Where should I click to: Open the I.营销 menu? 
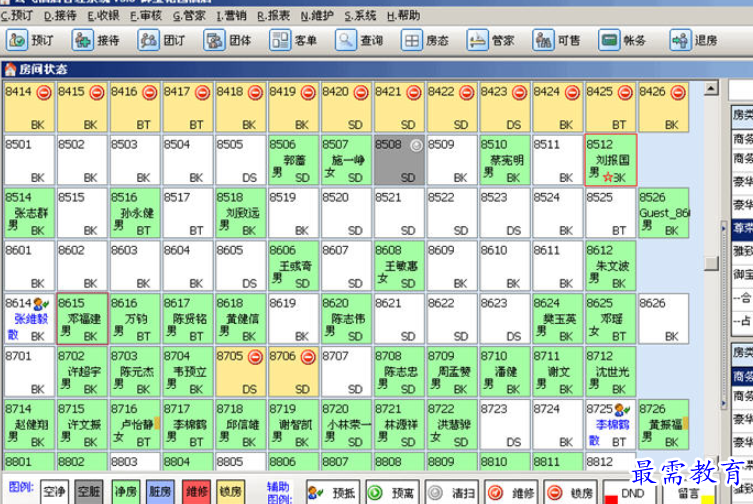(231, 16)
